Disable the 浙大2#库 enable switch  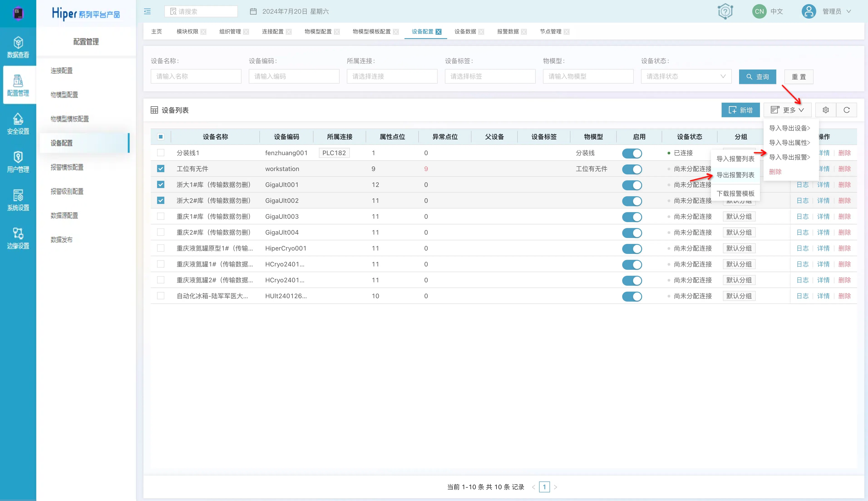point(632,201)
